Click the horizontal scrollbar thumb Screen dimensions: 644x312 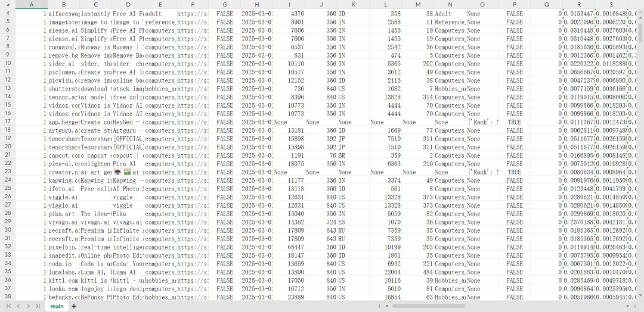pos(428,306)
